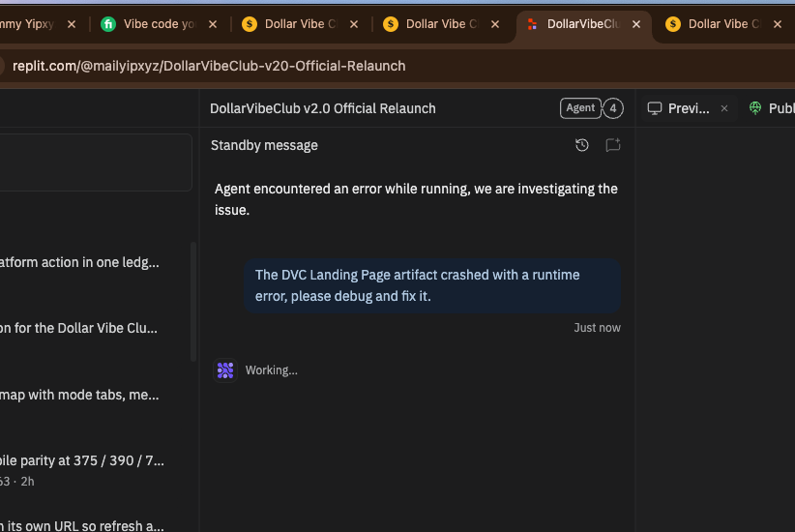
Task: Open the Publish tab with globe icon
Action: coord(772,108)
